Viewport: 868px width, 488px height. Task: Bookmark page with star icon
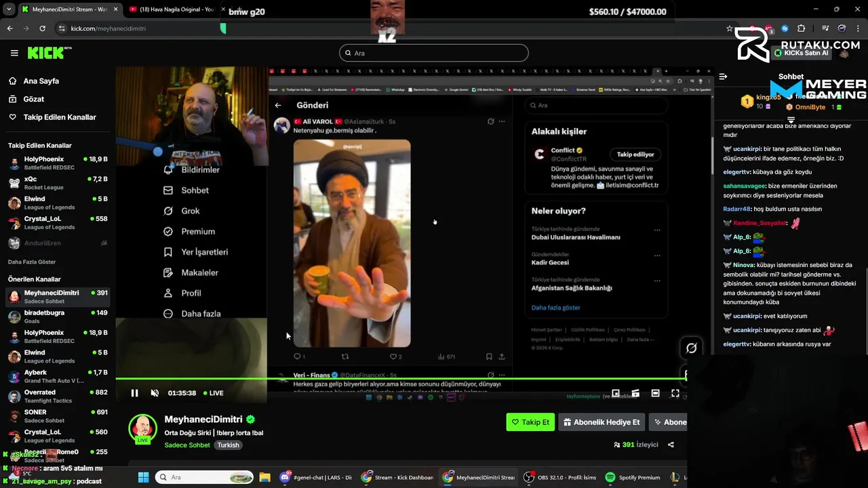tap(730, 28)
